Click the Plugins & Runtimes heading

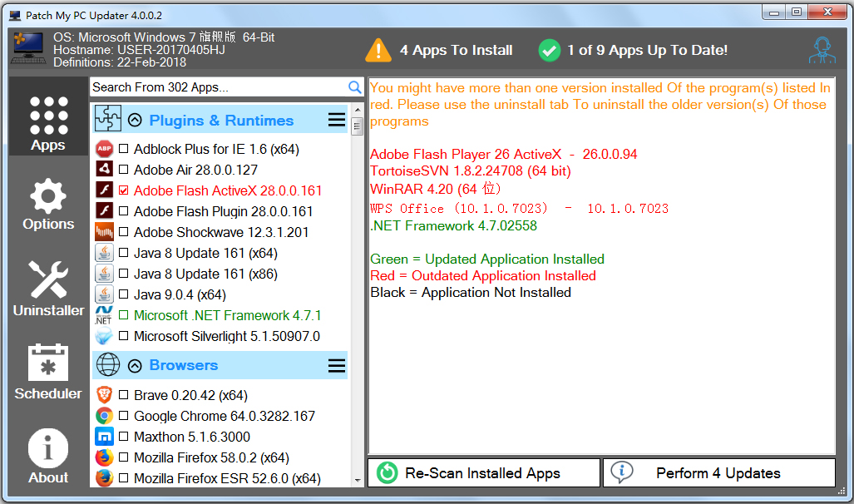click(x=221, y=121)
